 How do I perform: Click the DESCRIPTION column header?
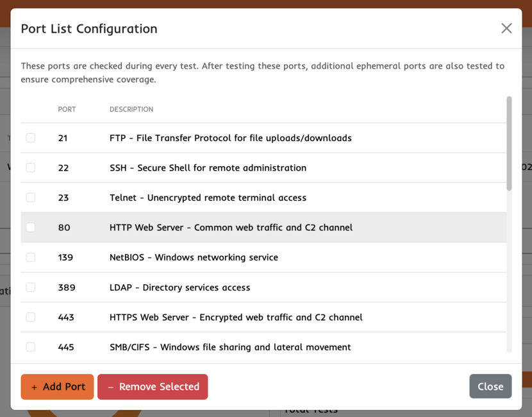[x=131, y=109]
